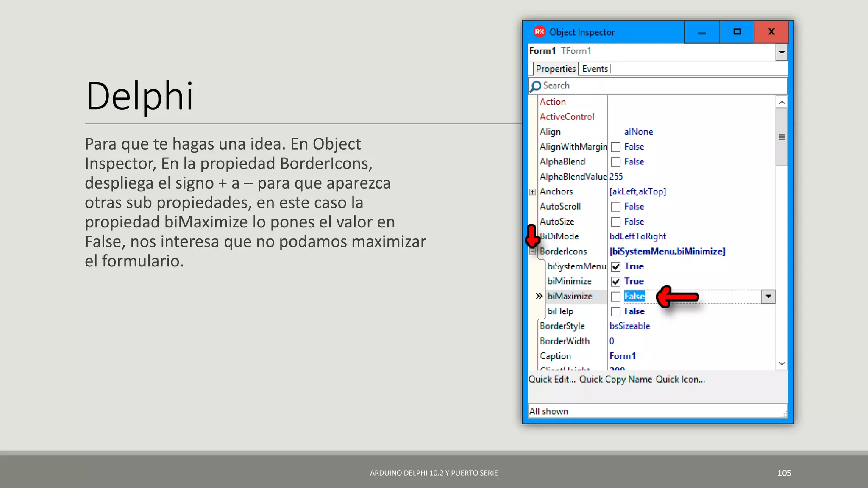
Task: Click the RX logo icon in Object Inspector title bar
Action: click(x=539, y=32)
